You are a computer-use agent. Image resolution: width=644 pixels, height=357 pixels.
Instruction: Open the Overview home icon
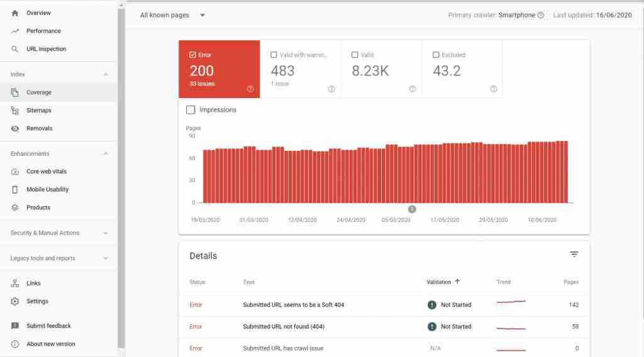[15, 13]
